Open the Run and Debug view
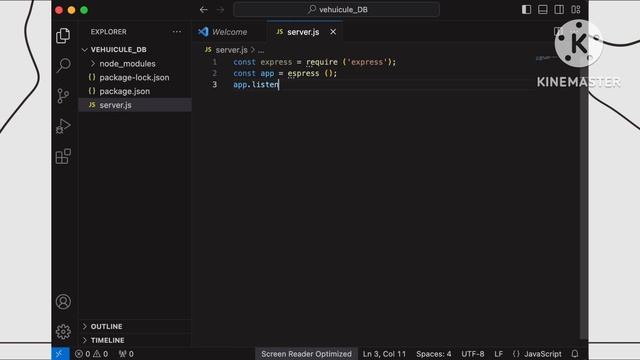The height and width of the screenshot is (360, 640). coord(63,126)
